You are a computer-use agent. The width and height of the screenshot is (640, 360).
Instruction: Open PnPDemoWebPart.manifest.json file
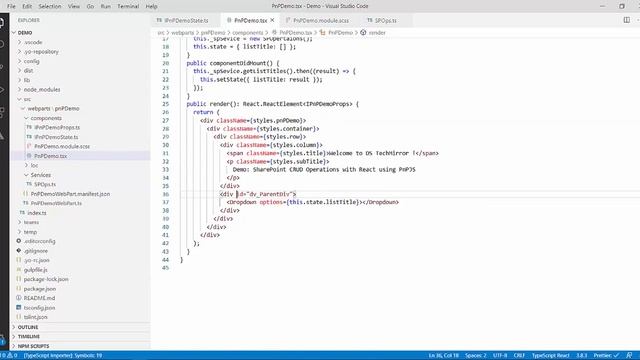click(x=70, y=194)
